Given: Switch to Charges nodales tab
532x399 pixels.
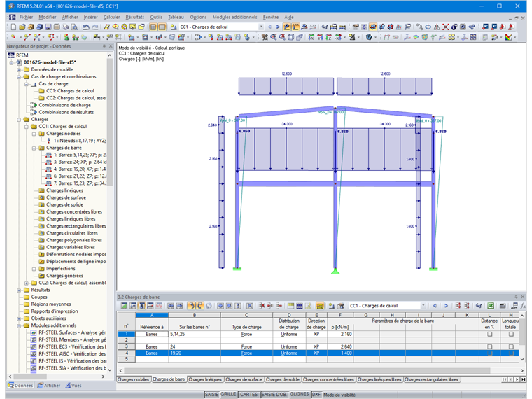Looking at the screenshot, I should pyautogui.click(x=133, y=379).
